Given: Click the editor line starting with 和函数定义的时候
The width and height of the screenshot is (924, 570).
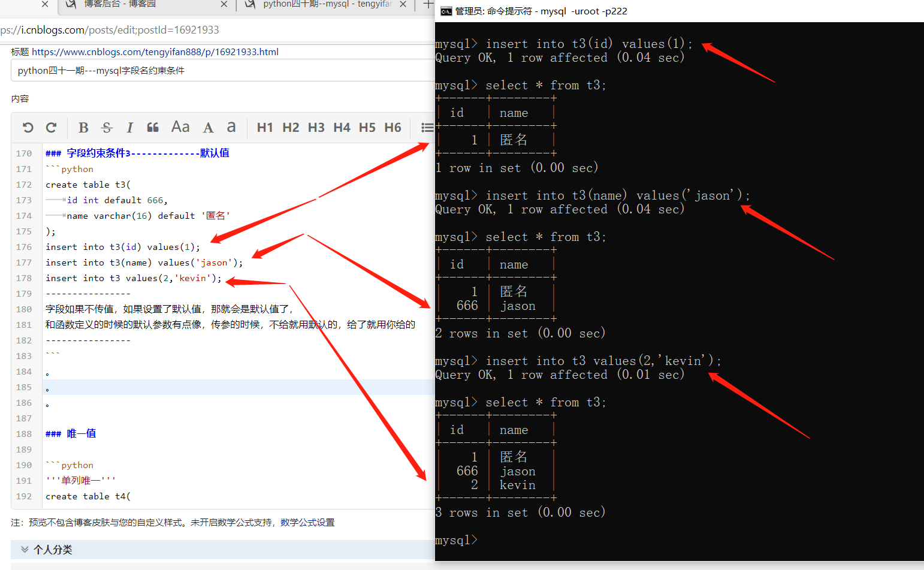Looking at the screenshot, I should coord(231,325).
